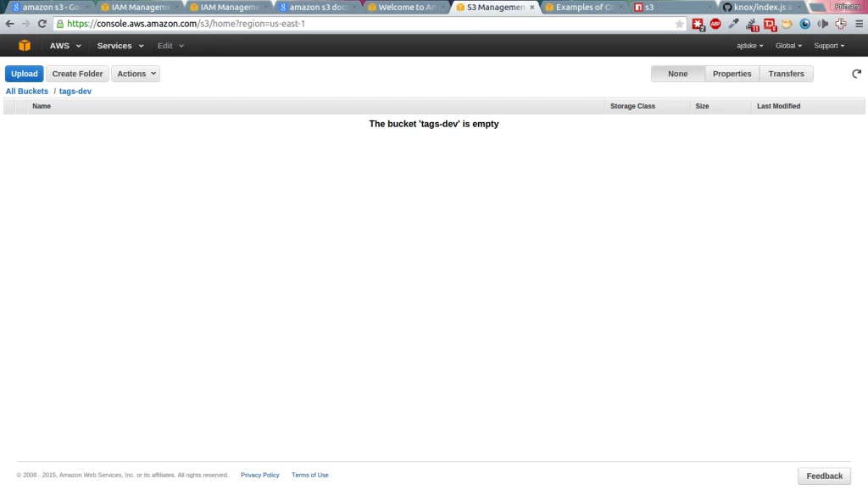868x490 pixels.
Task: Open the Adblock Plus extension icon
Action: coord(715,24)
